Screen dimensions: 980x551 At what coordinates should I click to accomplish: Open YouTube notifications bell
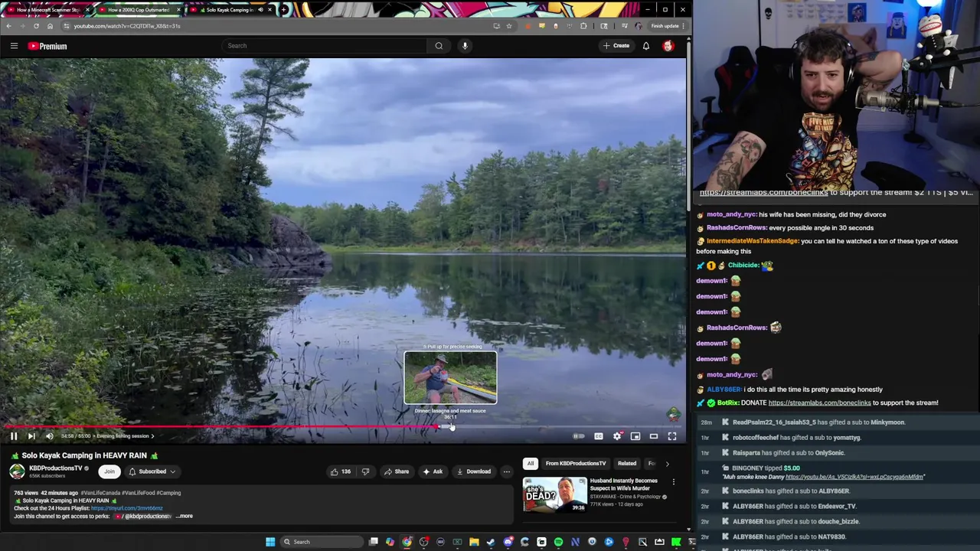[646, 46]
